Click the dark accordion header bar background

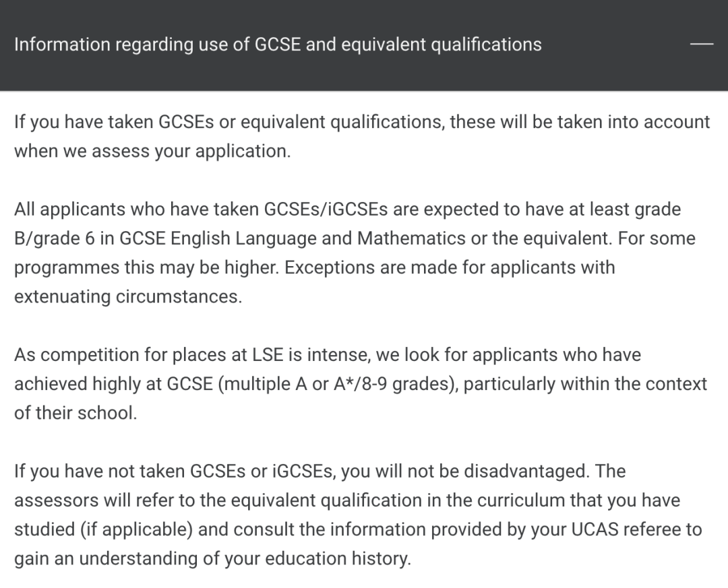click(364, 45)
